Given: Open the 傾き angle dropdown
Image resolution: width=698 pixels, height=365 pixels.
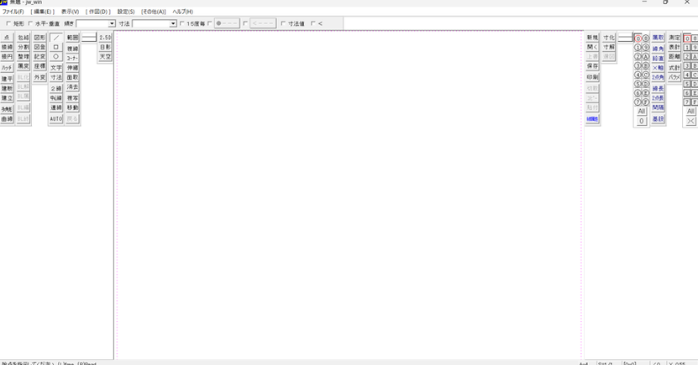Looking at the screenshot, I should click(112, 24).
